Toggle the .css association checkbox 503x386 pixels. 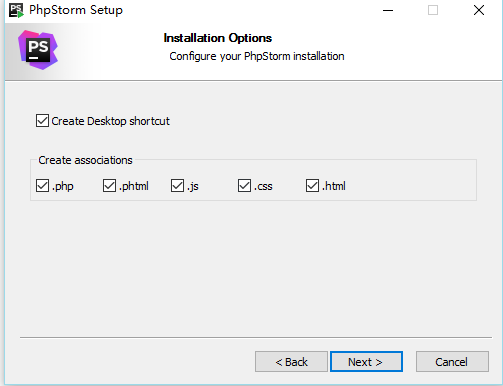(x=244, y=186)
